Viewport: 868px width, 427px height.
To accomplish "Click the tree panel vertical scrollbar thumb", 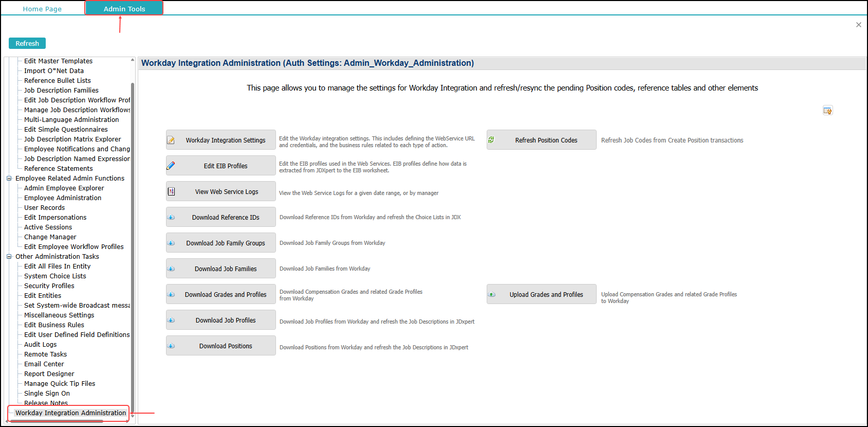I will pyautogui.click(x=133, y=247).
